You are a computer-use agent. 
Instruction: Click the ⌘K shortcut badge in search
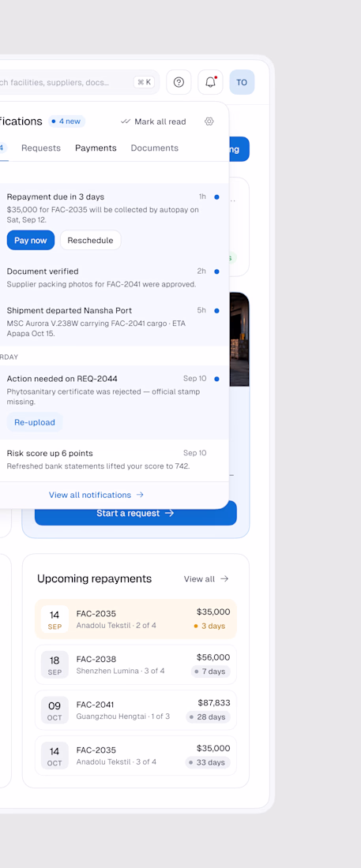point(145,83)
